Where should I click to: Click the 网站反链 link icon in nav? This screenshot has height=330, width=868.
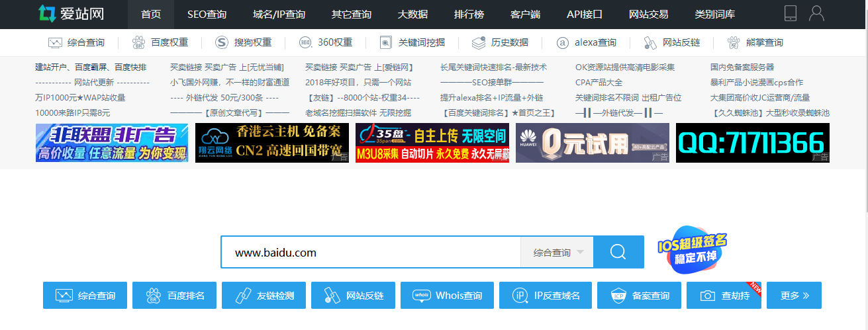pos(650,42)
